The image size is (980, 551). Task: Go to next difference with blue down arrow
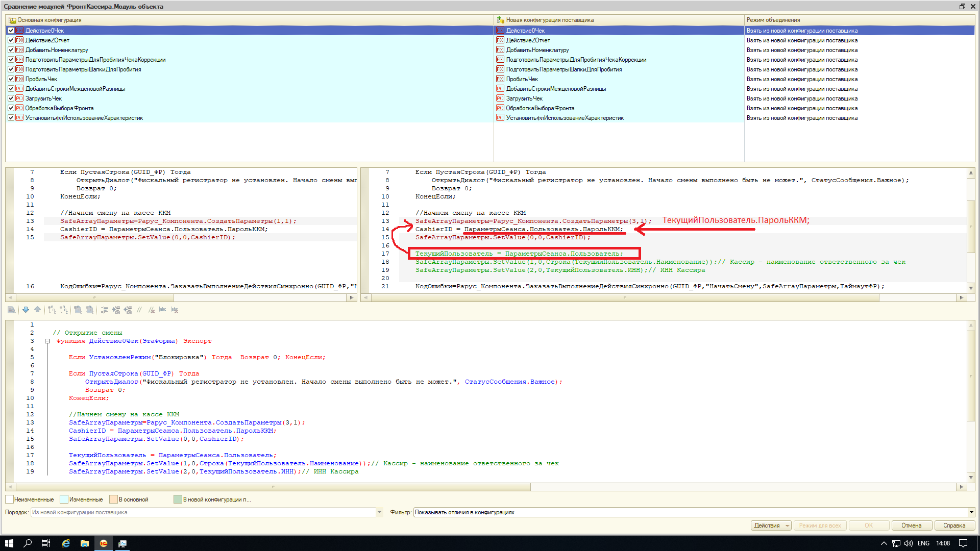26,310
